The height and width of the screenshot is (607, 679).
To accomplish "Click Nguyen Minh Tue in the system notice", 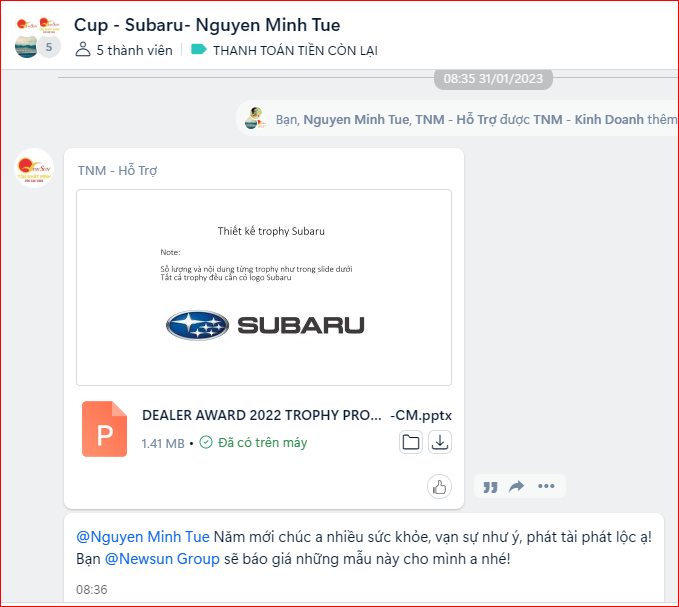I will pyautogui.click(x=356, y=119).
